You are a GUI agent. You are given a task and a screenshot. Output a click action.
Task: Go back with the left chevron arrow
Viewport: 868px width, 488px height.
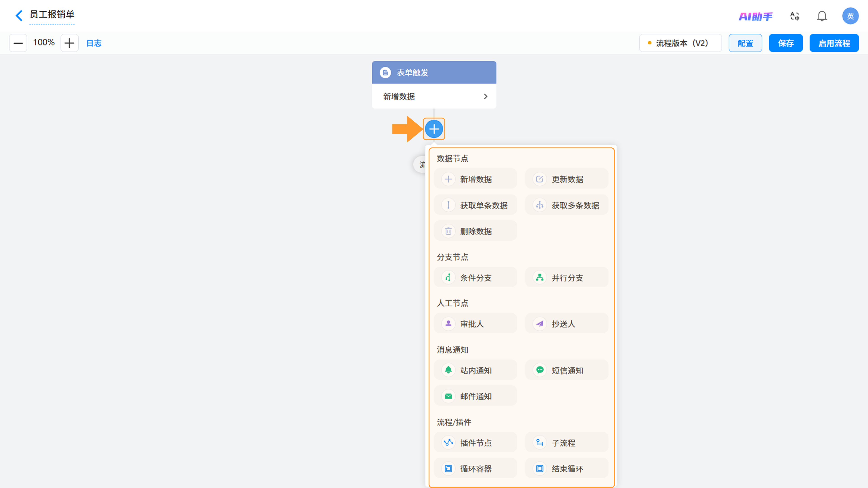point(19,16)
